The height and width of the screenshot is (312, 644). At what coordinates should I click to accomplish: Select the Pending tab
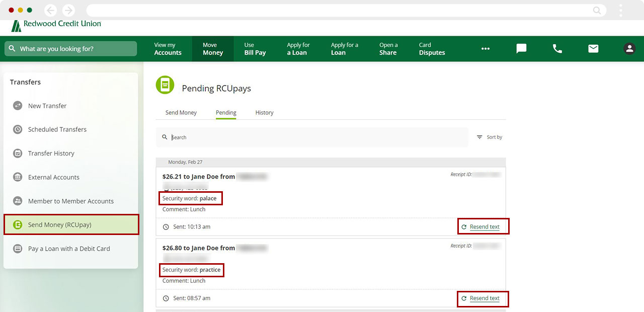[x=226, y=113]
